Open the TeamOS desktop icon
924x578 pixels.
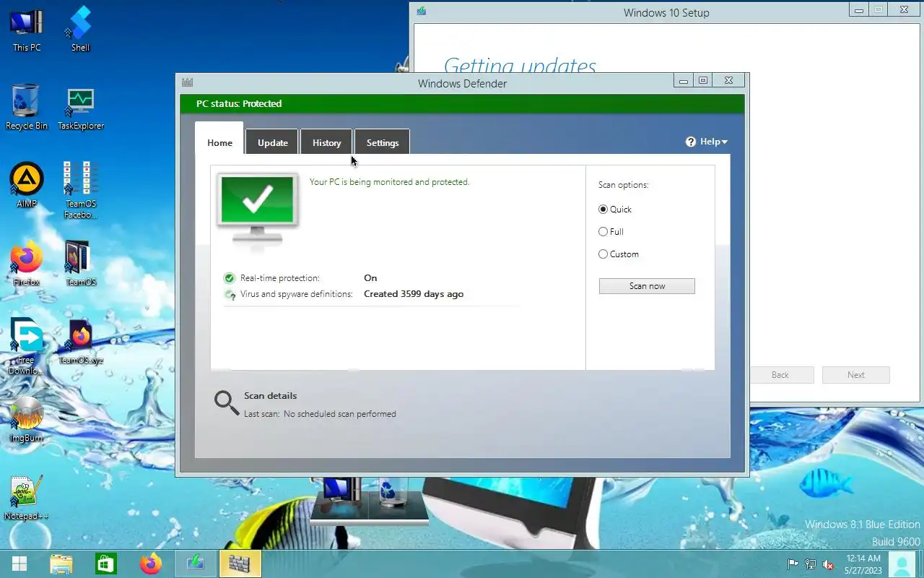coord(80,263)
